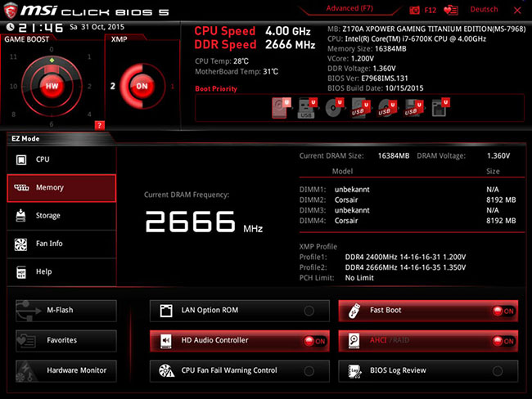Click the Boot Priority label
The image size is (532, 399).
point(216,89)
